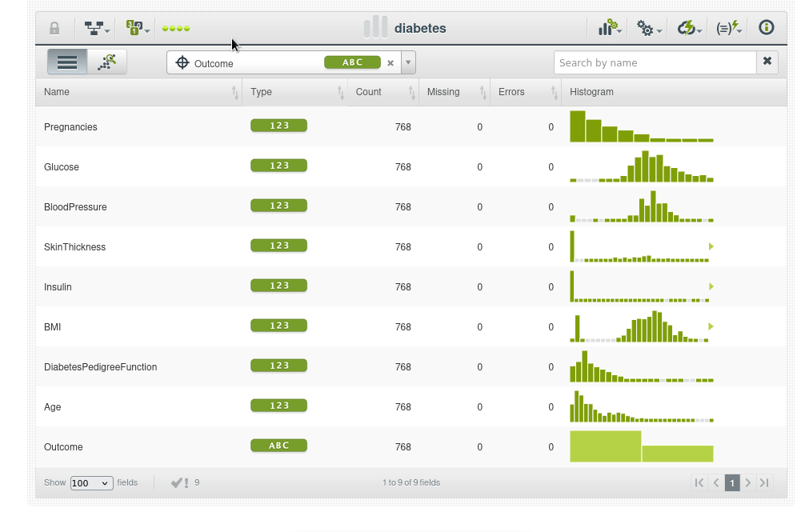Click the dataset info icon
Screen dimensions: 809x532
pyautogui.click(x=766, y=28)
